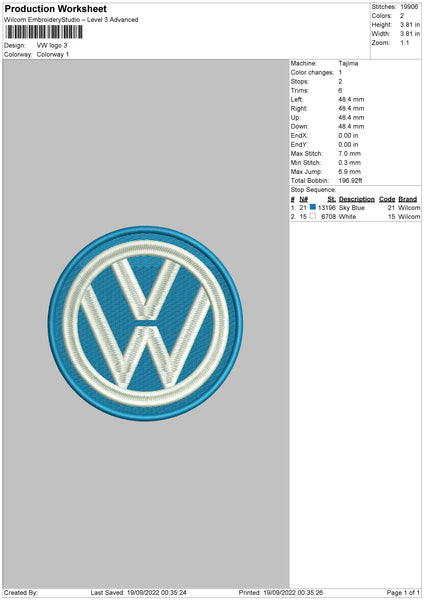Click the Machine value Tajima
Image resolution: width=424 pixels, height=600 pixels.
[x=348, y=63]
